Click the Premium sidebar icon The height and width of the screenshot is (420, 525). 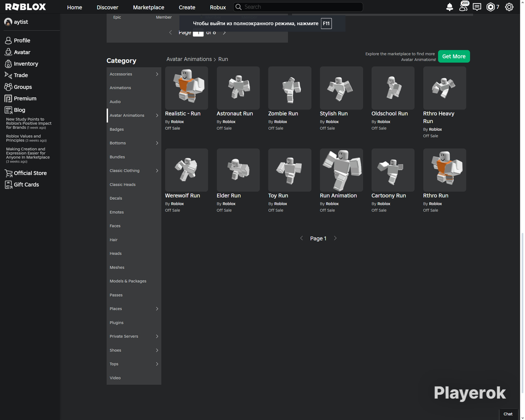[x=8, y=99]
